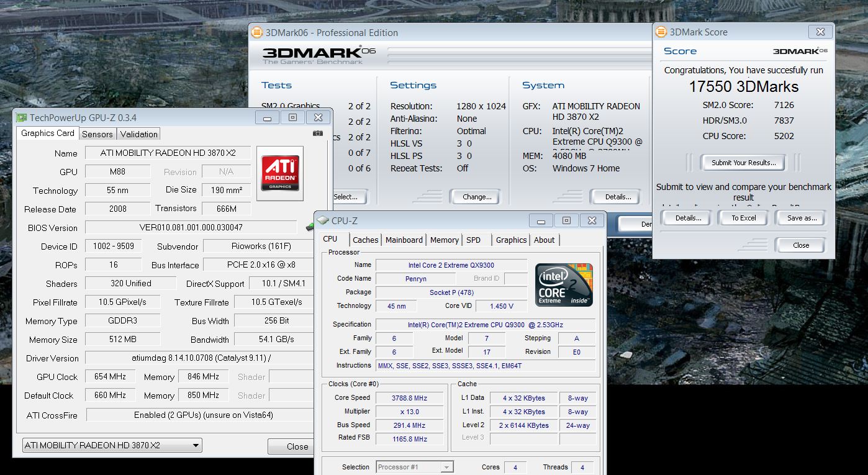Viewport: 868px width, 475px height.
Task: Open the Mainboard tab in CPU-Z
Action: (x=404, y=240)
